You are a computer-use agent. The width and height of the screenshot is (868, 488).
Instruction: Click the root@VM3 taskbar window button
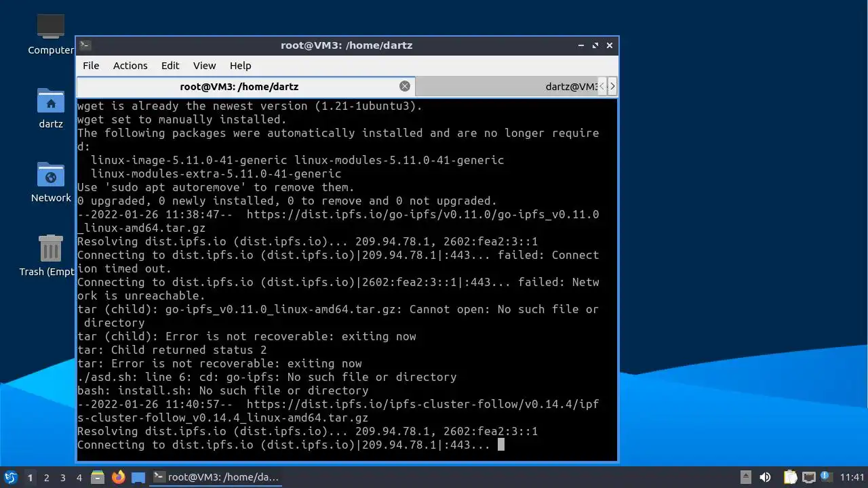click(216, 477)
